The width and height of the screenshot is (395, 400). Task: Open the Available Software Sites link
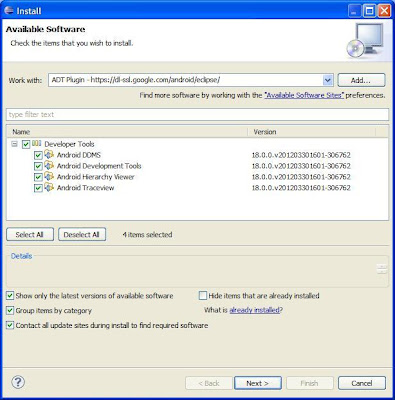(304, 95)
